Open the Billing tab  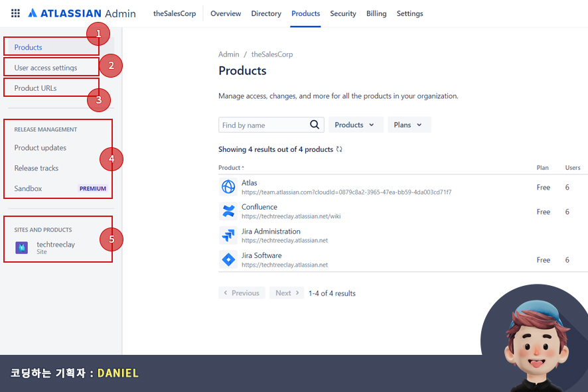[x=376, y=13]
